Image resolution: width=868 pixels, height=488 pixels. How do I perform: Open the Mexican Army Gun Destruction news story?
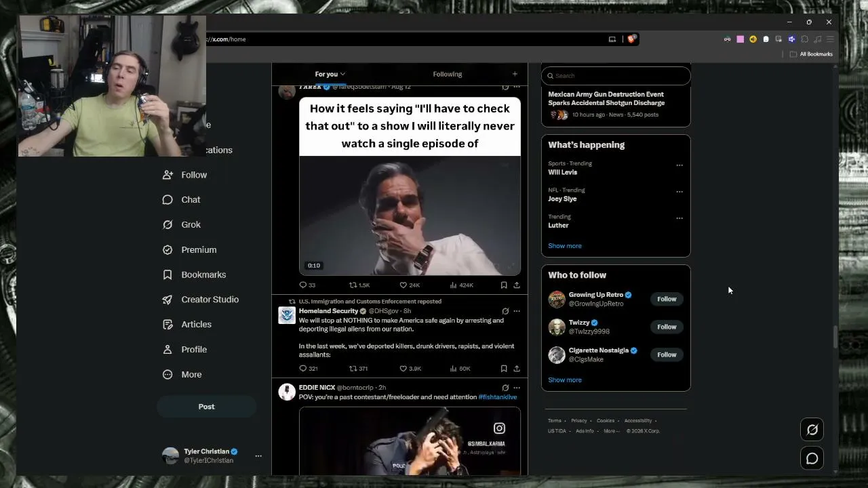click(x=616, y=104)
